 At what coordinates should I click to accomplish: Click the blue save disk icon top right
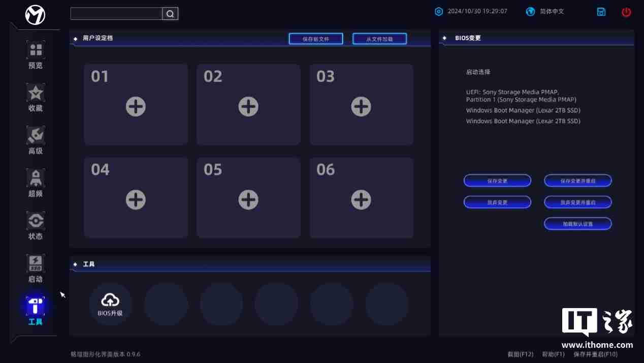click(x=601, y=11)
